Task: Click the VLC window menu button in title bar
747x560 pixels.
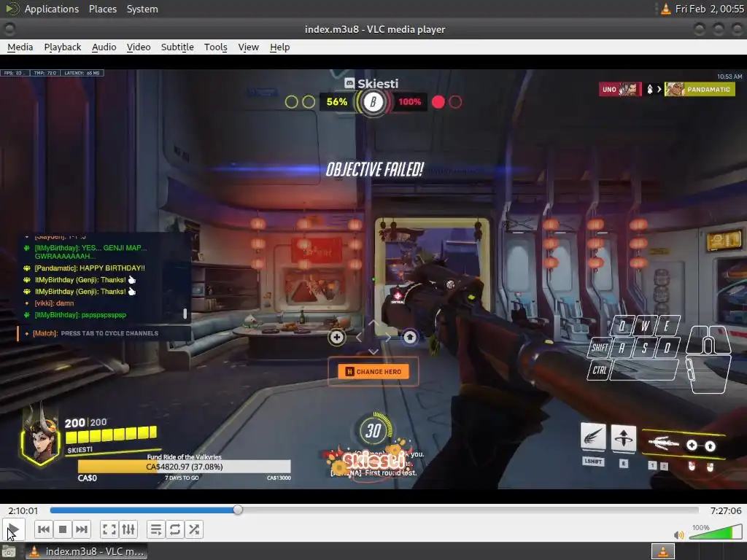Action: pyautogui.click(x=9, y=29)
